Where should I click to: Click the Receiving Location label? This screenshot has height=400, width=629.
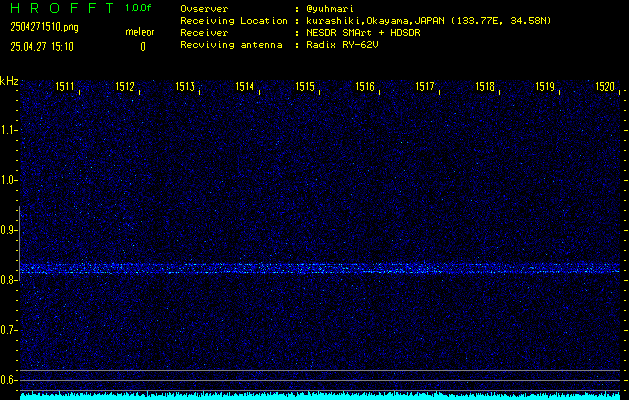click(x=234, y=21)
